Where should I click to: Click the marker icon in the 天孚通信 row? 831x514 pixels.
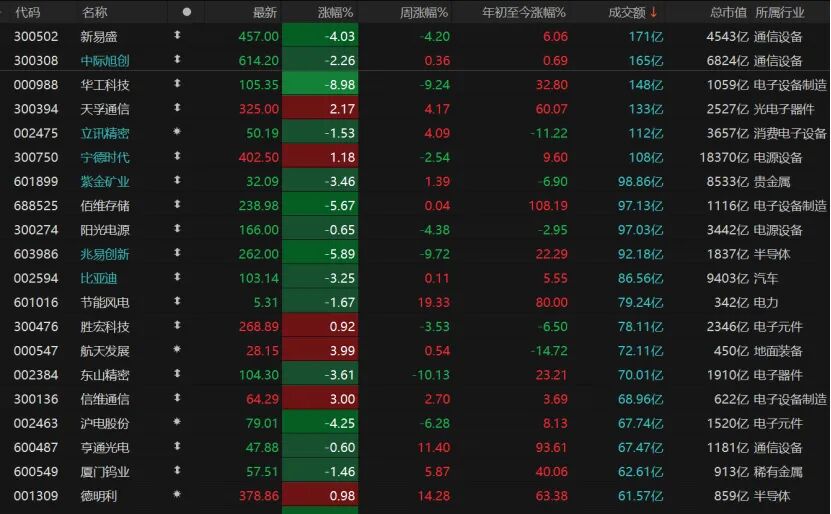pyautogui.click(x=178, y=108)
